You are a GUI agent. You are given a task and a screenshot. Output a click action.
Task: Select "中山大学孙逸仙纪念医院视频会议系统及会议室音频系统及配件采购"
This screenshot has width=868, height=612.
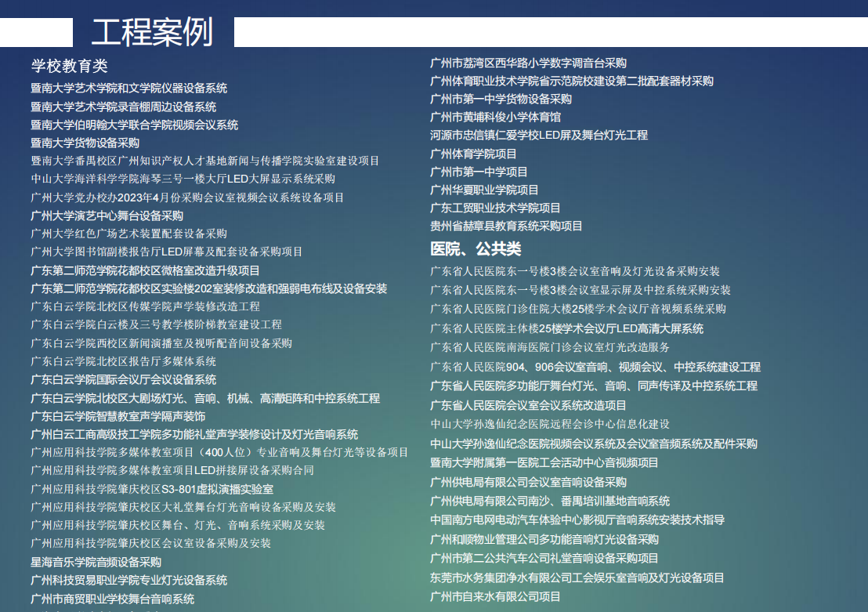click(594, 444)
